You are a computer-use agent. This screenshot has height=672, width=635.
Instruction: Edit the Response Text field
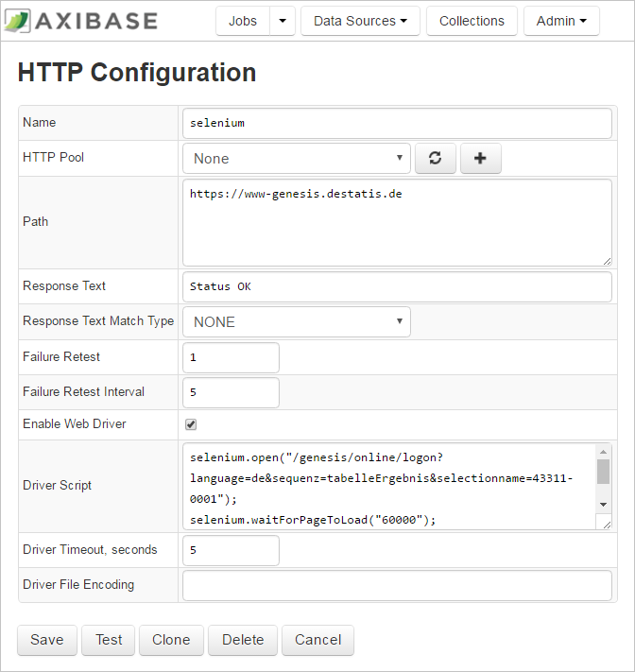(x=397, y=286)
